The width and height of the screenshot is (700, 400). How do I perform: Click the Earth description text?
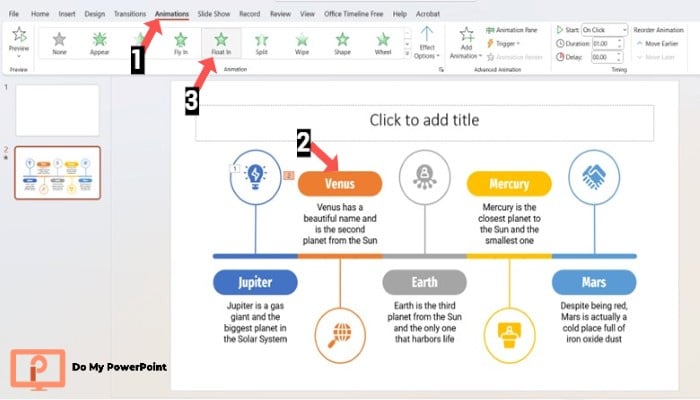tap(425, 322)
